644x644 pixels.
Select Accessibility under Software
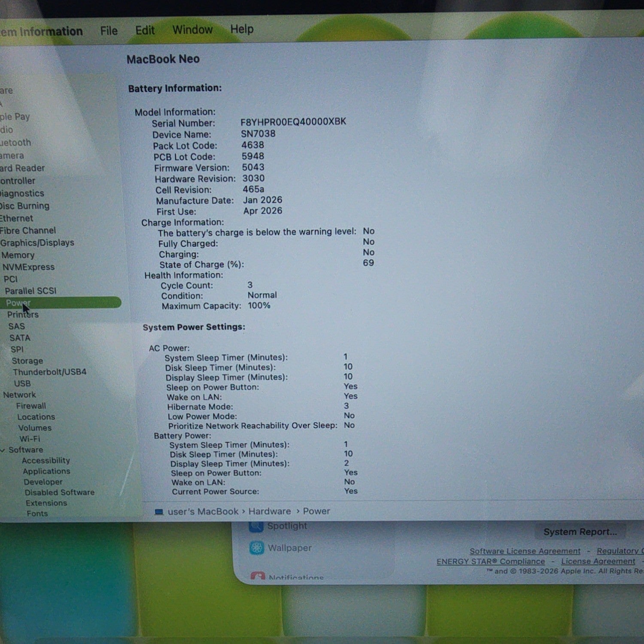[46, 461]
